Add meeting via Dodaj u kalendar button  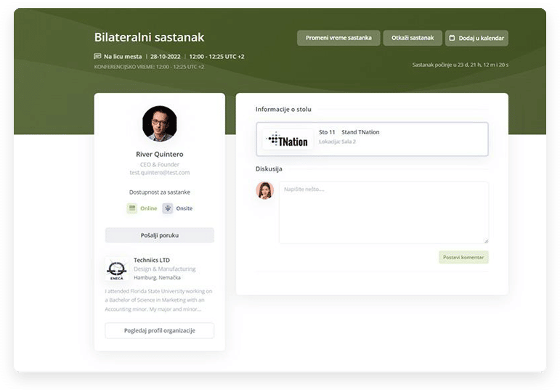(x=476, y=38)
